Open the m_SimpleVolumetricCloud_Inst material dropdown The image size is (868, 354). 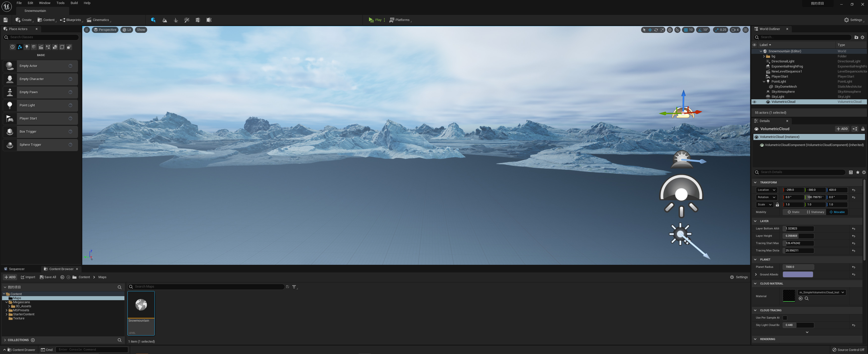point(822,292)
